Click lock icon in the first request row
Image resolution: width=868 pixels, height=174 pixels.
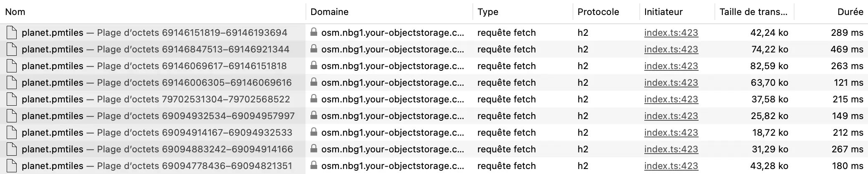pyautogui.click(x=314, y=32)
